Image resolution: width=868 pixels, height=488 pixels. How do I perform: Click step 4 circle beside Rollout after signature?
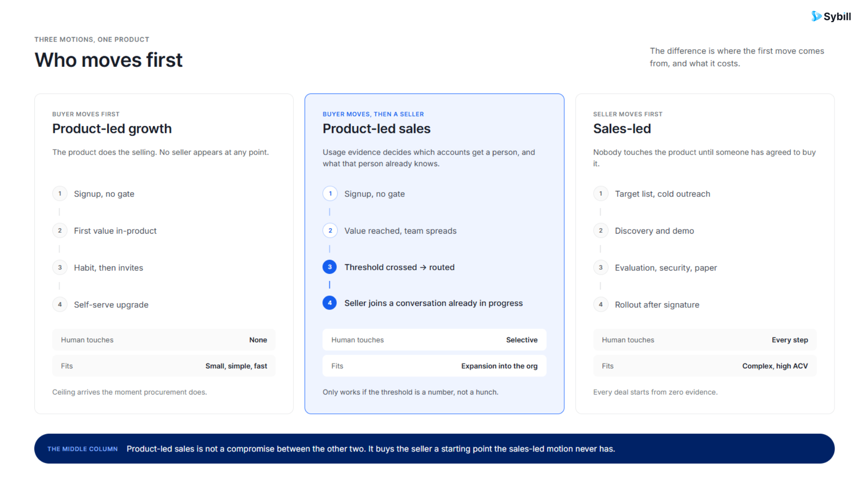[x=600, y=305]
